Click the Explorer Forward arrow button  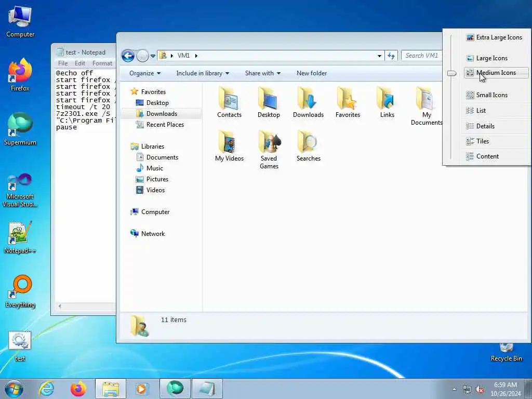click(142, 56)
